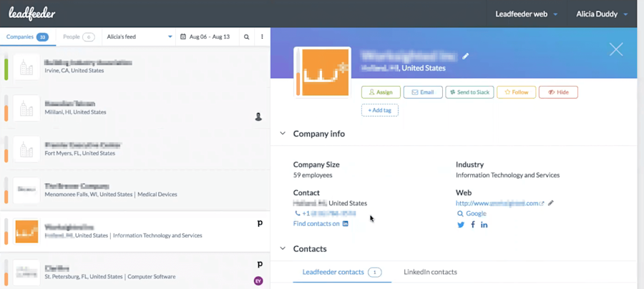Click the building placeholder logo of Irvine company
The width and height of the screenshot is (644, 289).
tap(26, 67)
